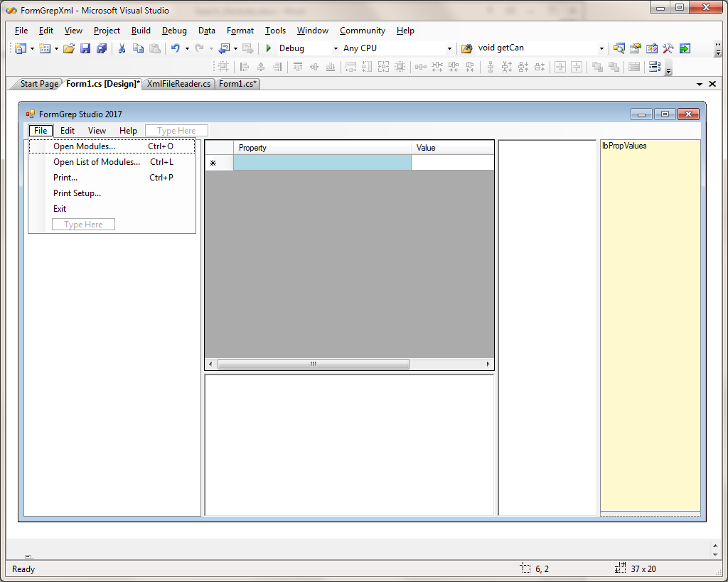Image resolution: width=728 pixels, height=582 pixels.
Task: Open the Format menu
Action: (240, 31)
